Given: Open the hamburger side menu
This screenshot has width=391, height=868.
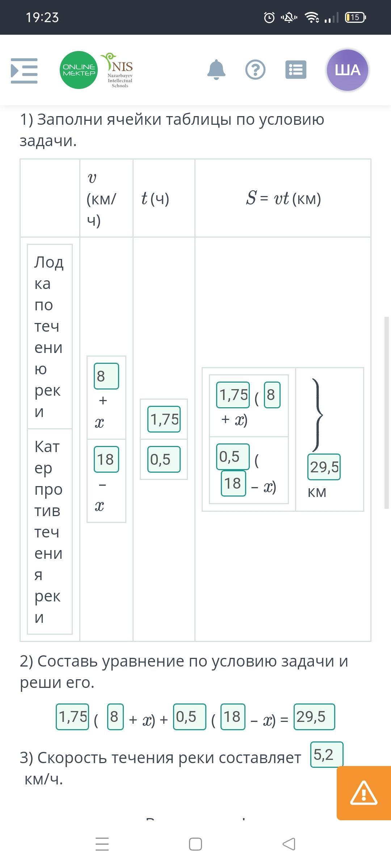Looking at the screenshot, I should point(24,71).
